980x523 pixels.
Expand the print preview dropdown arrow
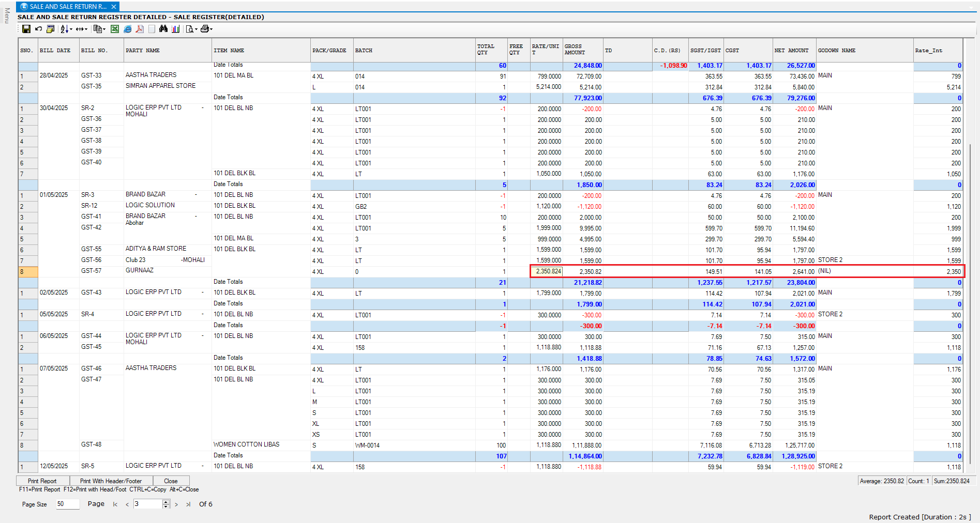[196, 29]
